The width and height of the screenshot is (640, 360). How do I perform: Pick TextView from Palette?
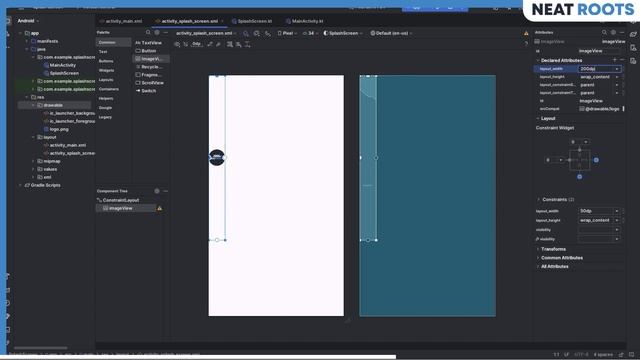point(149,43)
